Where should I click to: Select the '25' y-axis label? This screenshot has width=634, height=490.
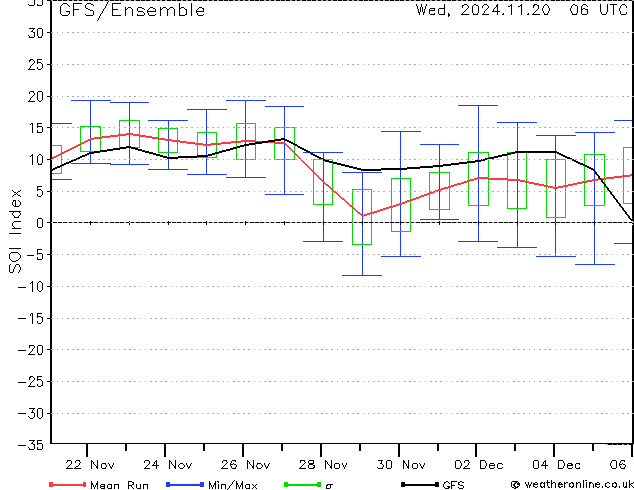tap(35, 64)
